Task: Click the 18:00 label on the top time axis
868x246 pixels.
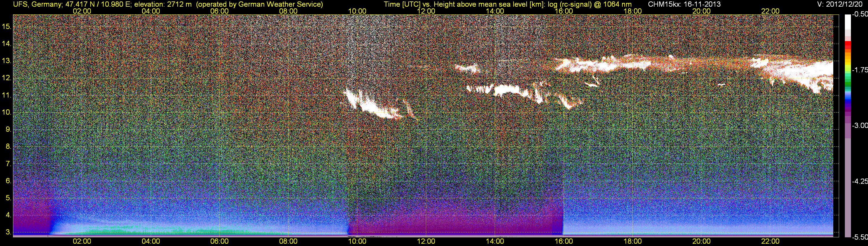Action: click(x=632, y=11)
